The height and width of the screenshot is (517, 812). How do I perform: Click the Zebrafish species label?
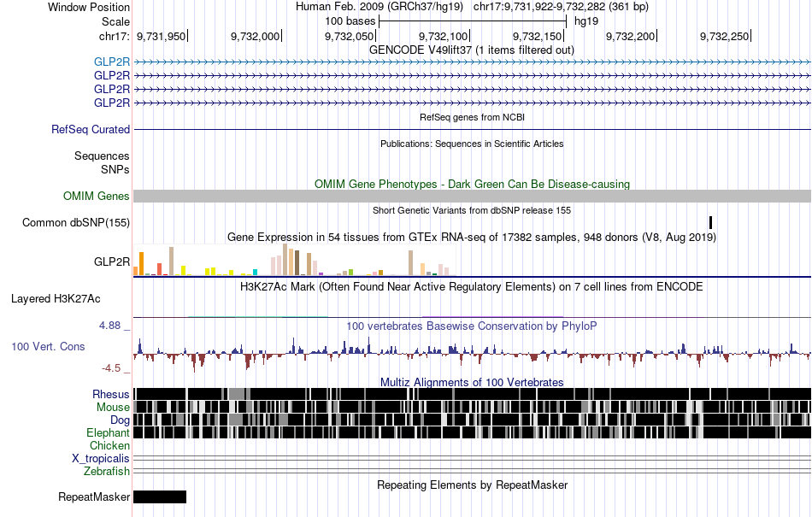[x=107, y=472]
